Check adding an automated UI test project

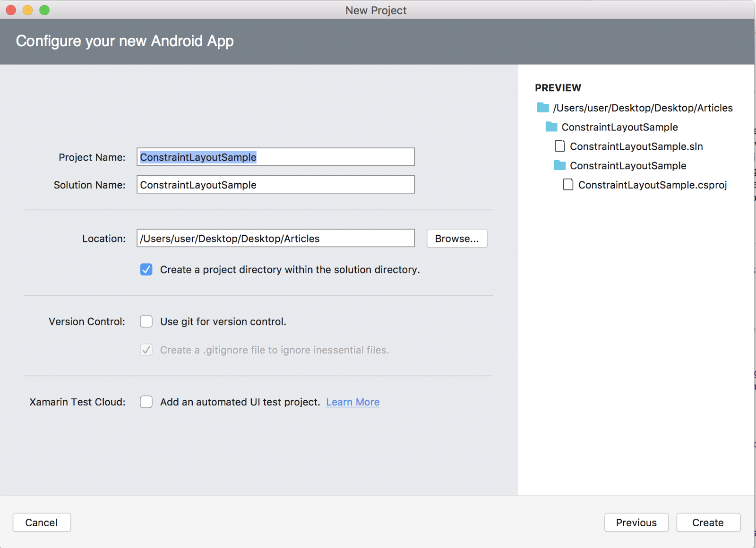point(146,402)
